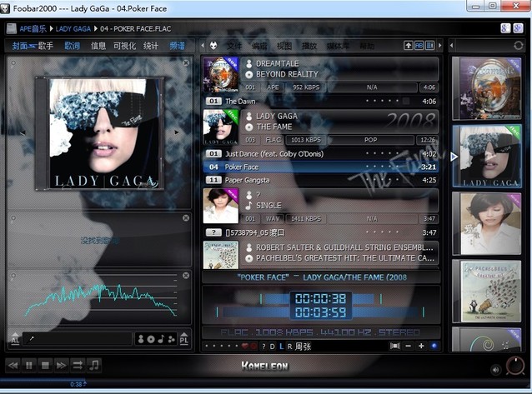Image resolution: width=532 pixels, height=394 pixels.
Task: Click the frame view icon left of minus
Action: tap(394, 346)
